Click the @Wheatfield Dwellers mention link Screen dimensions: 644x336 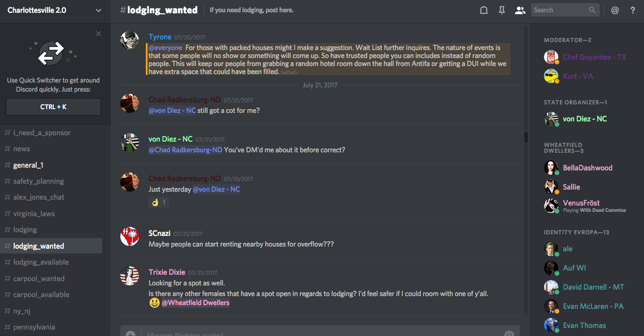click(195, 303)
